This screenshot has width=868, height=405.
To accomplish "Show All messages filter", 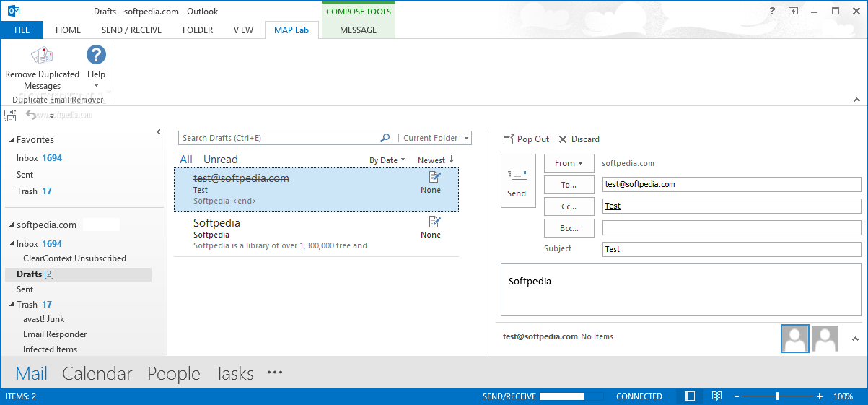I will click(186, 160).
